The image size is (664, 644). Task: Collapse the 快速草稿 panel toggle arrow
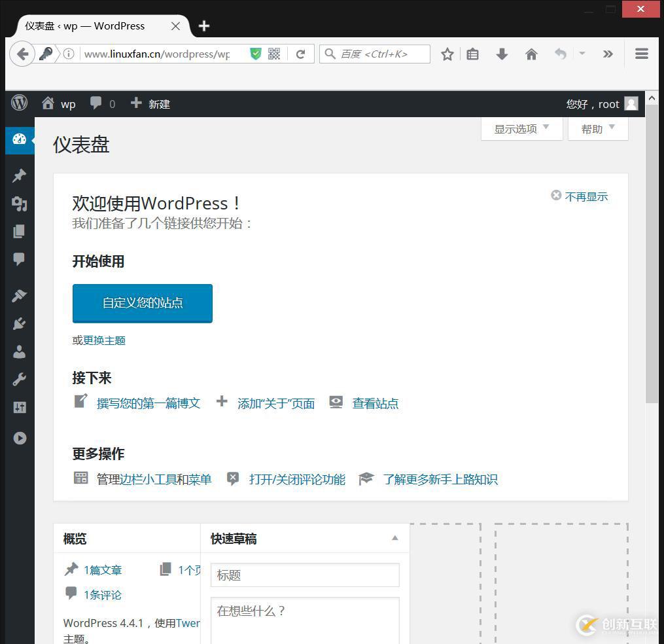pyautogui.click(x=394, y=538)
